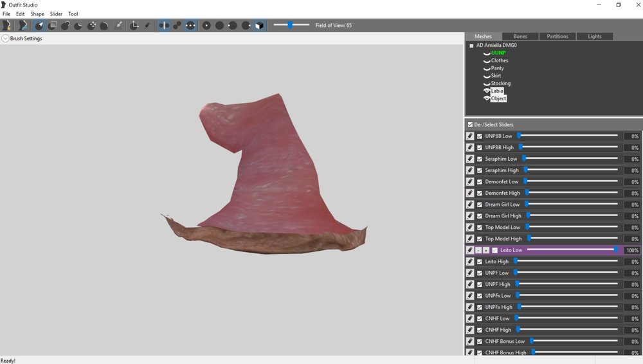Click the Leito Low purple slider track
643x364 pixels.
[x=572, y=250]
